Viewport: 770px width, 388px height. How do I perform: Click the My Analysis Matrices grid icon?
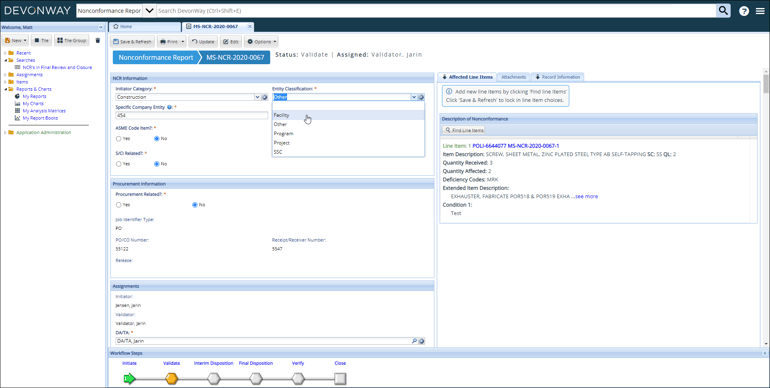[18, 111]
